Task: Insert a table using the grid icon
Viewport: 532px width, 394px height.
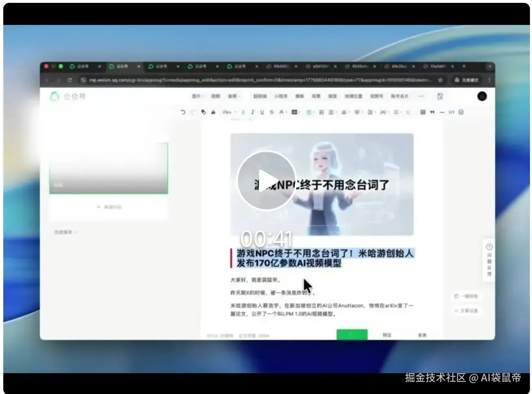Action: [423, 112]
